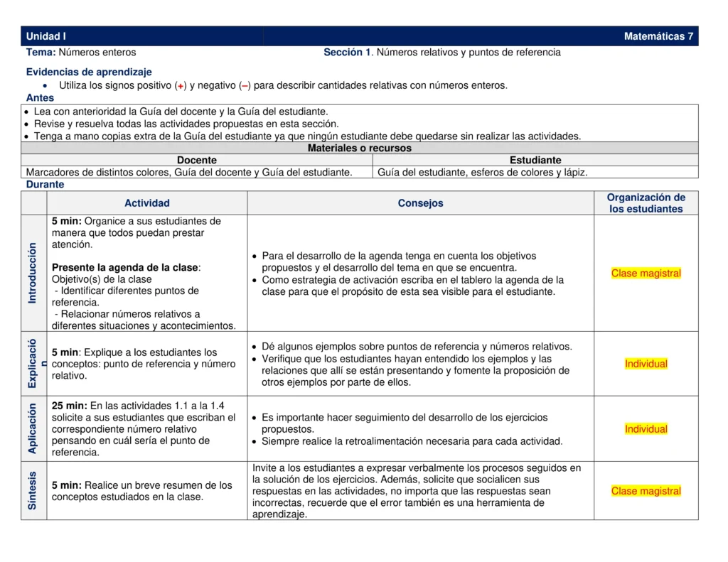Click the Materiales o recursos header row

(x=360, y=148)
